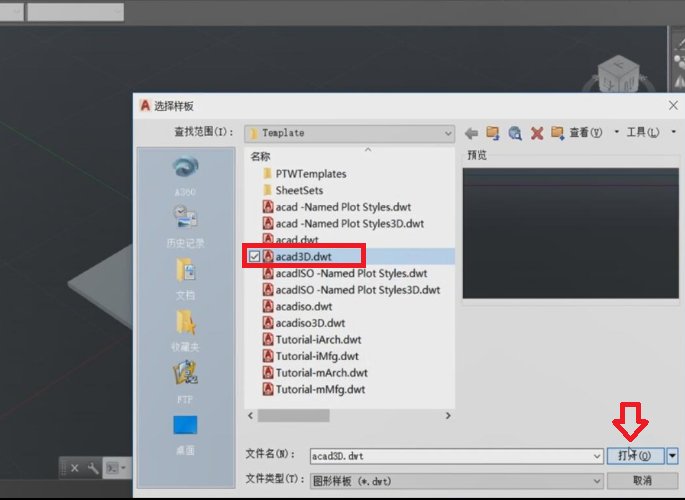The width and height of the screenshot is (685, 500).
Task: Select acadISO -Named Plot Styles3D.dwt file
Action: click(351, 290)
